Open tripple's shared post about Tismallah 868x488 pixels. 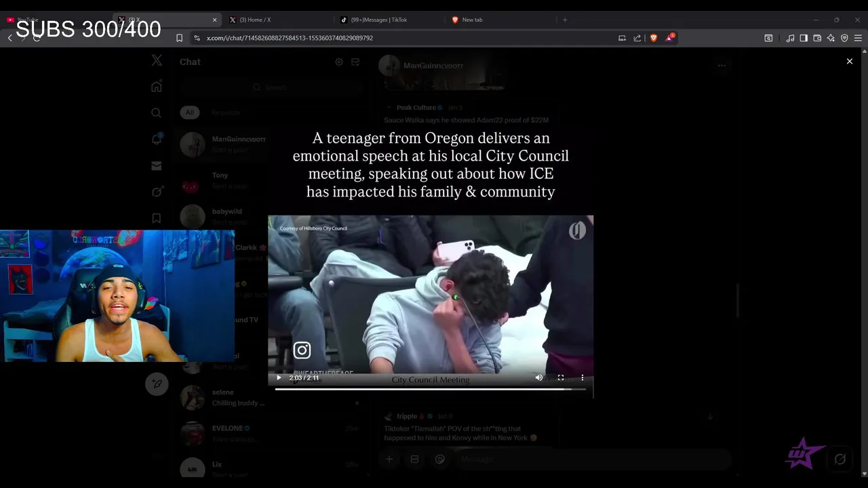pos(468,427)
